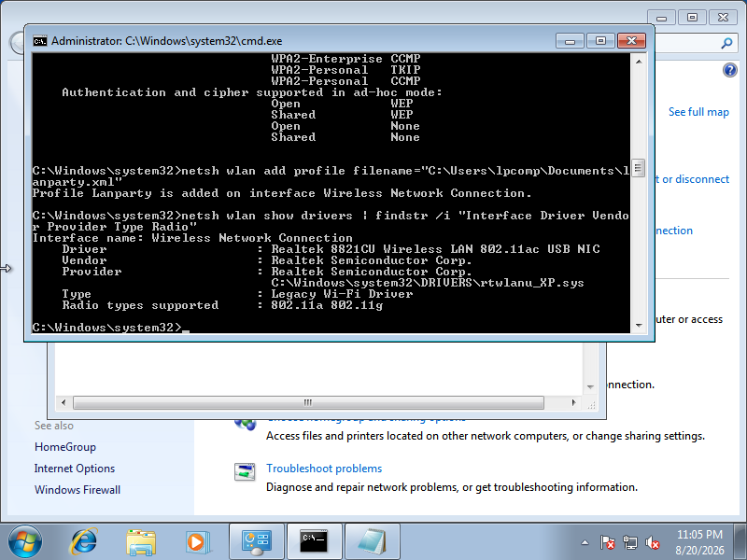The height and width of the screenshot is (560, 747).
Task: Click 'Interface name: Wireless Network Connection' line
Action: click(x=192, y=238)
